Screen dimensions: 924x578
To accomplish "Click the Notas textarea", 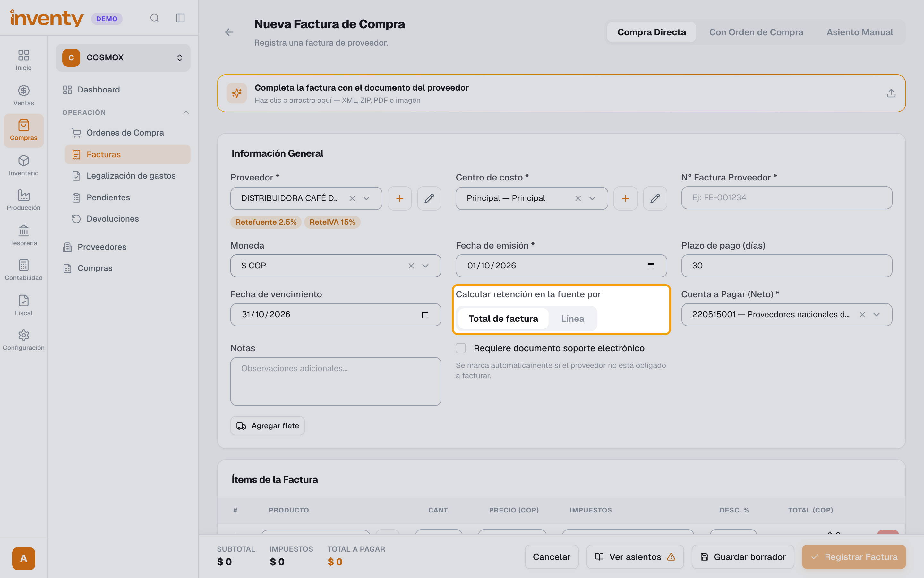I will pos(336,381).
